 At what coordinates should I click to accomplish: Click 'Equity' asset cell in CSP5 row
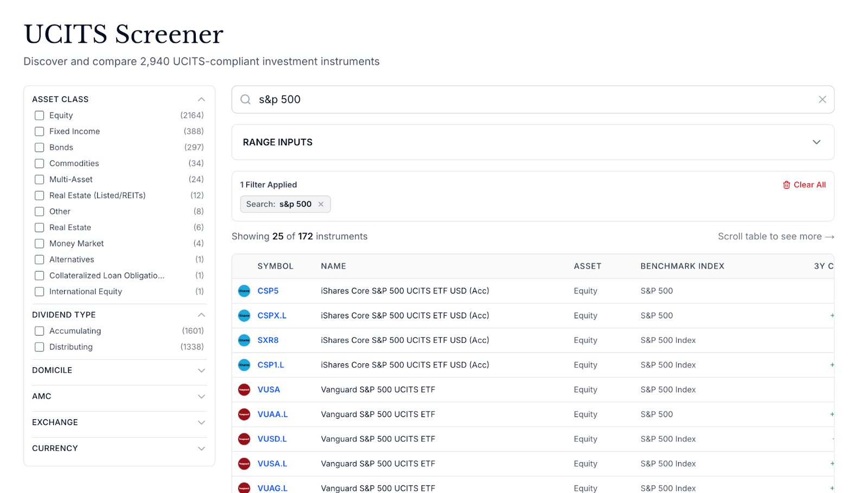tap(585, 291)
